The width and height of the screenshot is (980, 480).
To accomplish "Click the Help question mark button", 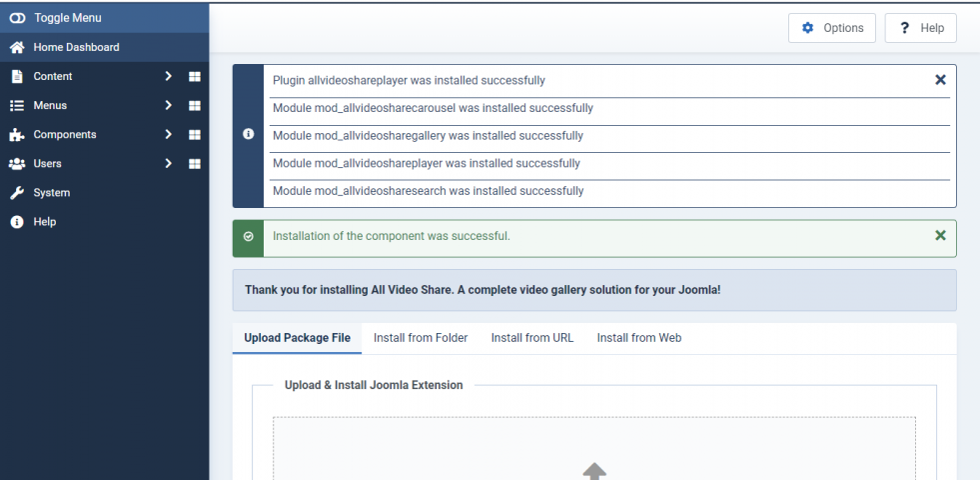I will click(x=921, y=28).
